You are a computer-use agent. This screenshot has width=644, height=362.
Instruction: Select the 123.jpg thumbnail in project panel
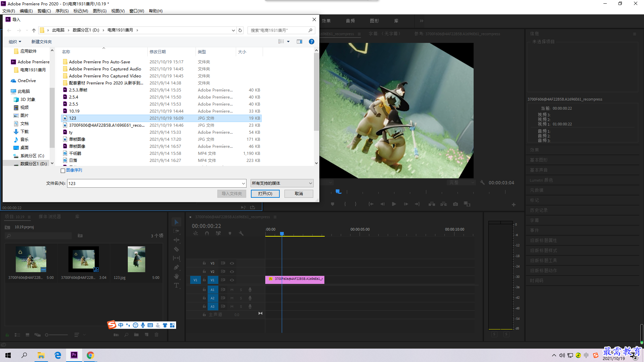tap(137, 259)
